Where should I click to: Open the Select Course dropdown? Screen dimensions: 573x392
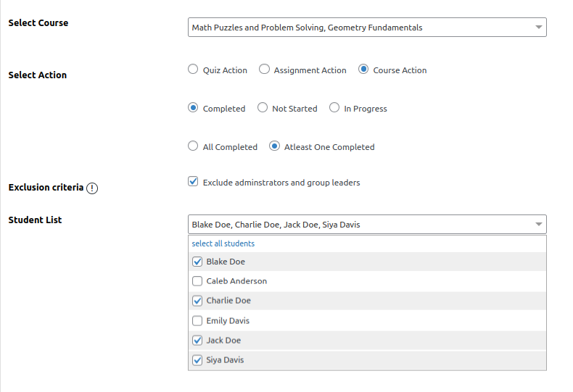click(x=359, y=28)
